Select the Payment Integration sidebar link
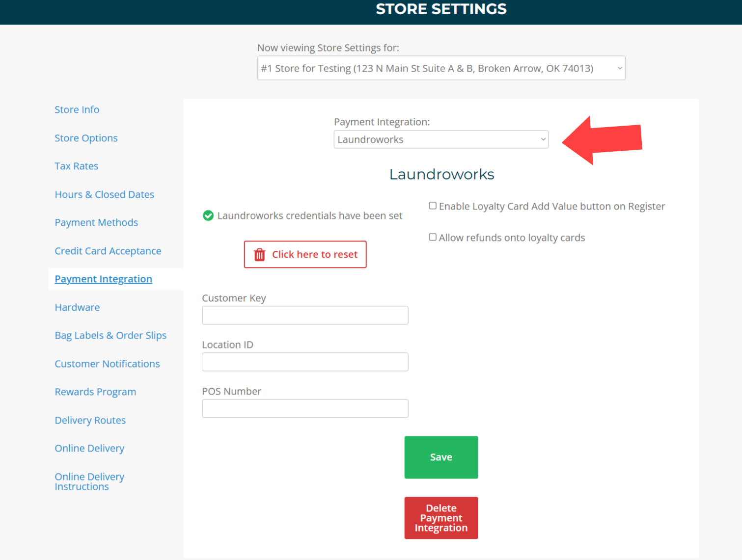Viewport: 742px width, 560px height. [104, 279]
